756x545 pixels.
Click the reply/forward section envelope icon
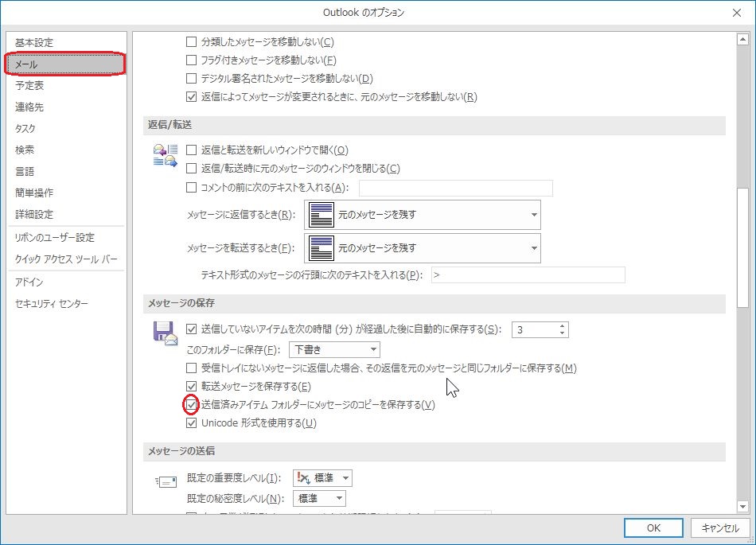tap(166, 155)
